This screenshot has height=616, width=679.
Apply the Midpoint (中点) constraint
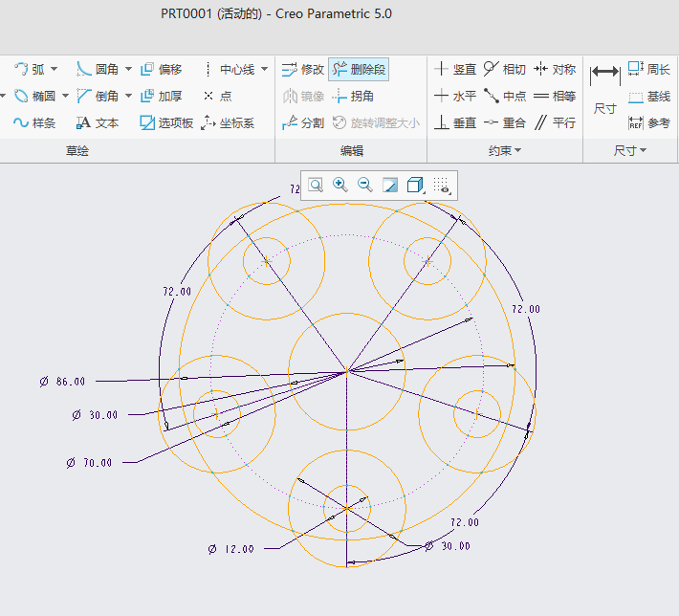[x=505, y=96]
